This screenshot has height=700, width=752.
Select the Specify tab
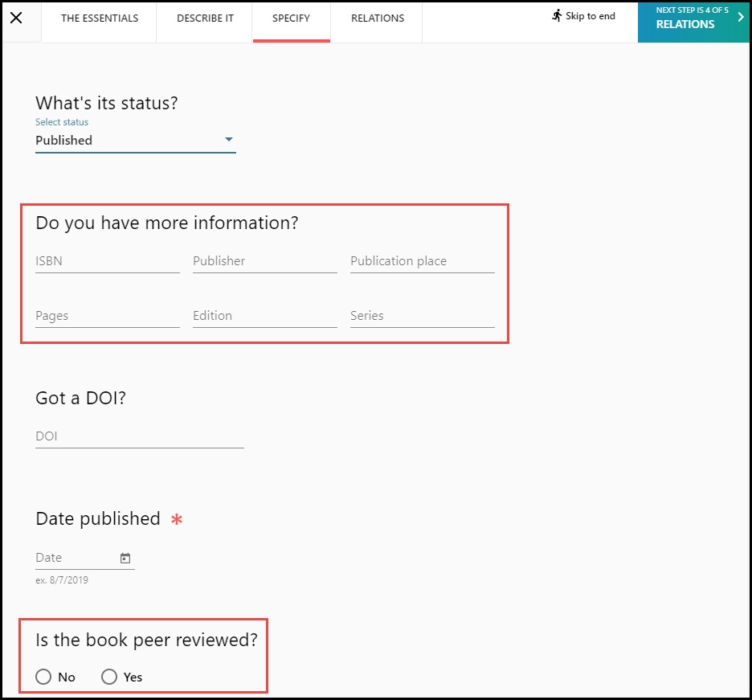[291, 18]
